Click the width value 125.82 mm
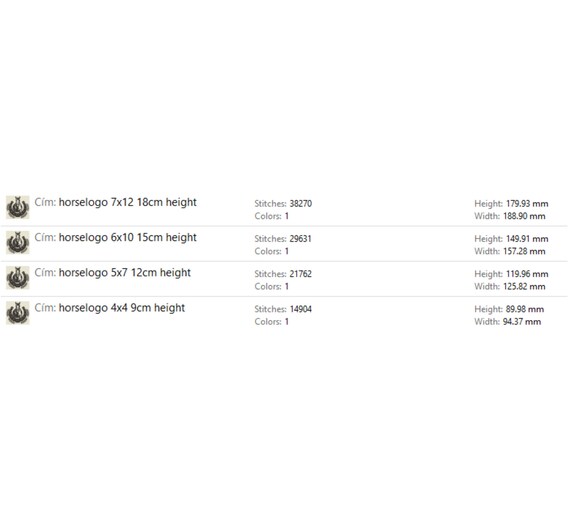The image size is (570, 513). [524, 286]
